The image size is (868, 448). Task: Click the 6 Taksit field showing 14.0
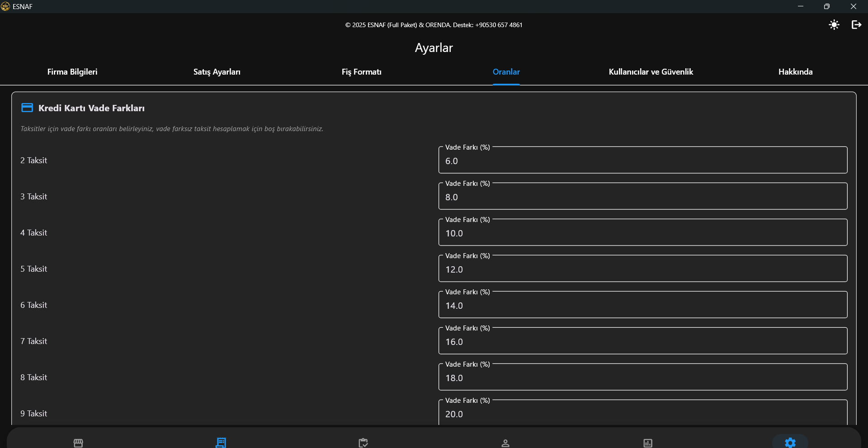[x=642, y=306]
